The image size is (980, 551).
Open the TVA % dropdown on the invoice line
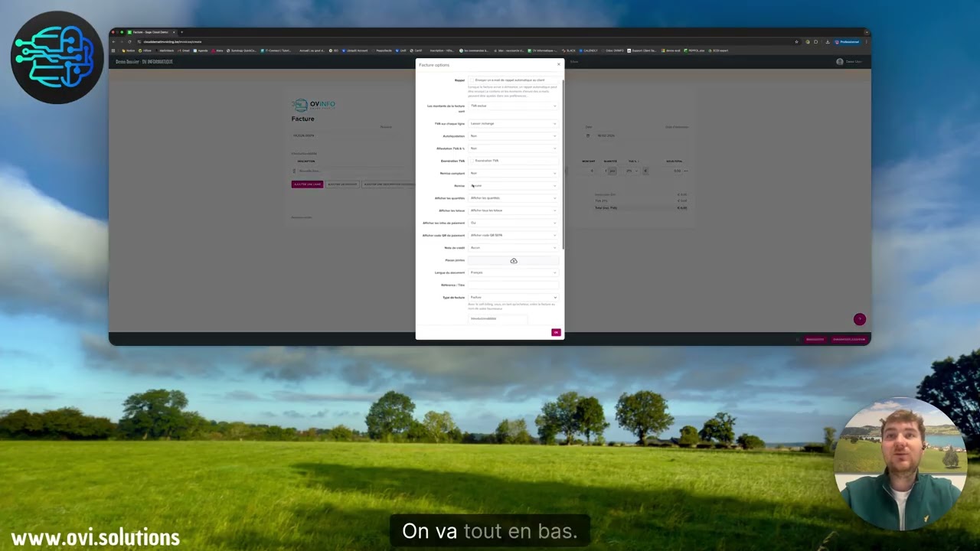point(632,171)
